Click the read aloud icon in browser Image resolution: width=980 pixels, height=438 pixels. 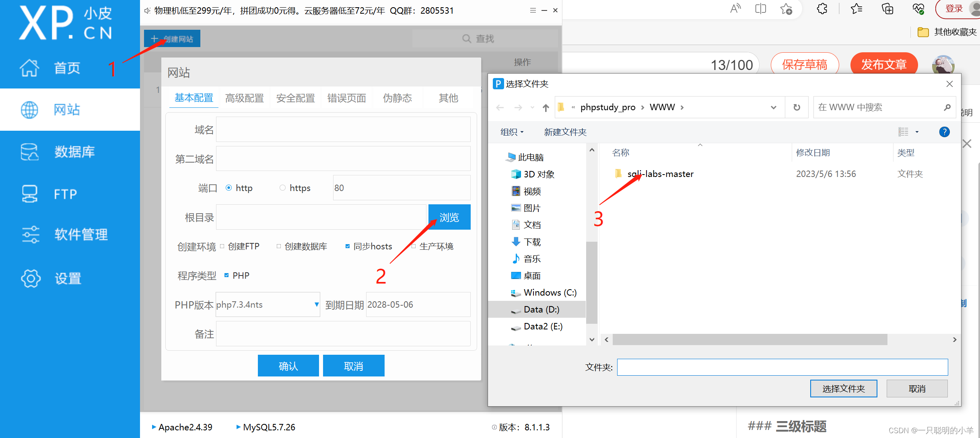(x=735, y=8)
